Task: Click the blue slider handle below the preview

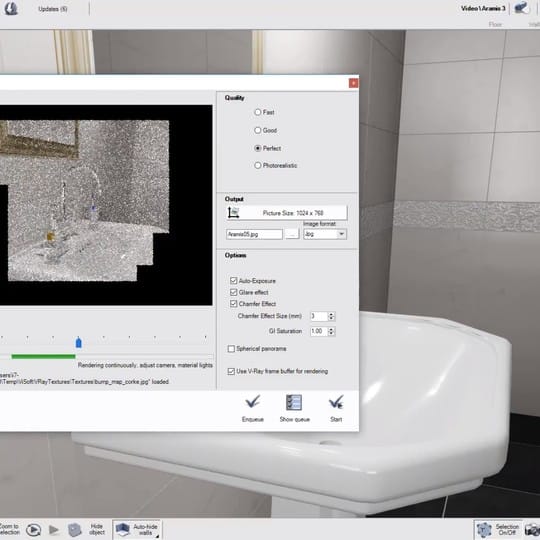Action: pyautogui.click(x=79, y=343)
